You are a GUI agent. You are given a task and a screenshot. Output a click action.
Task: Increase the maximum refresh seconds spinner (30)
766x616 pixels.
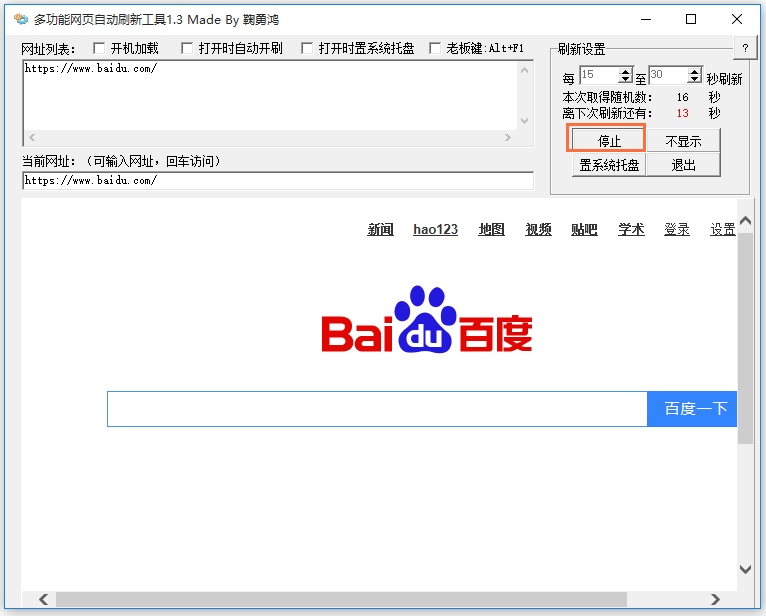pos(694,72)
